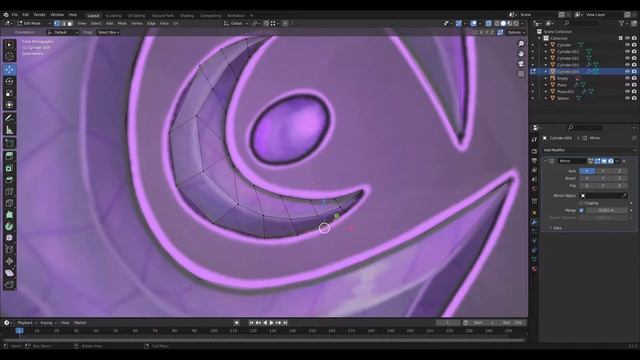Image resolution: width=640 pixels, height=360 pixels.
Task: Click the pan view hand icon
Action: pos(521,54)
